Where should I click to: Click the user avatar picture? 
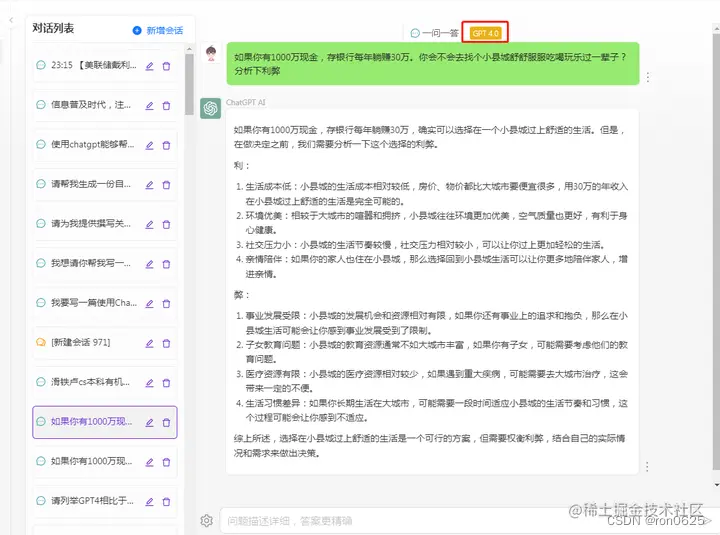[211, 54]
